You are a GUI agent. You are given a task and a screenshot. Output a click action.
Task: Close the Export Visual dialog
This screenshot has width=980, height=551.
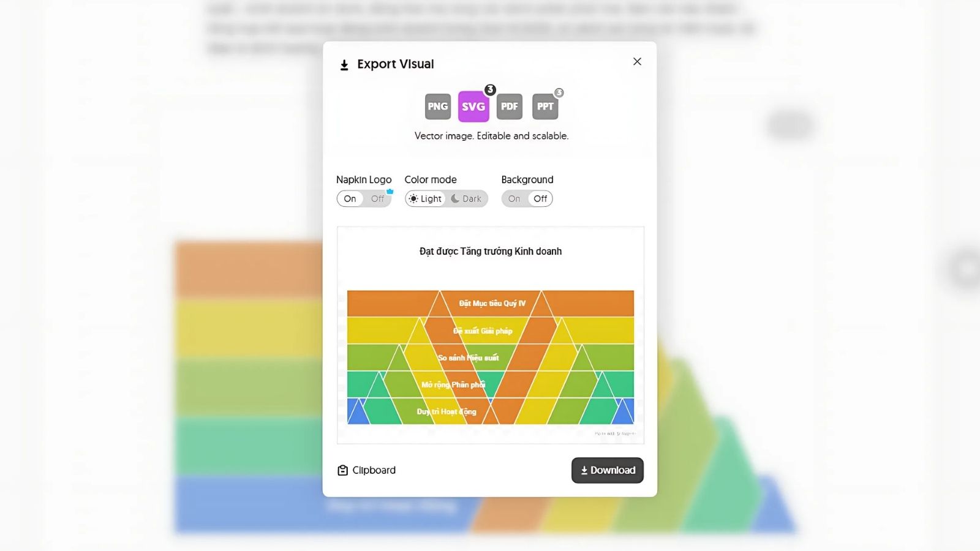(637, 62)
